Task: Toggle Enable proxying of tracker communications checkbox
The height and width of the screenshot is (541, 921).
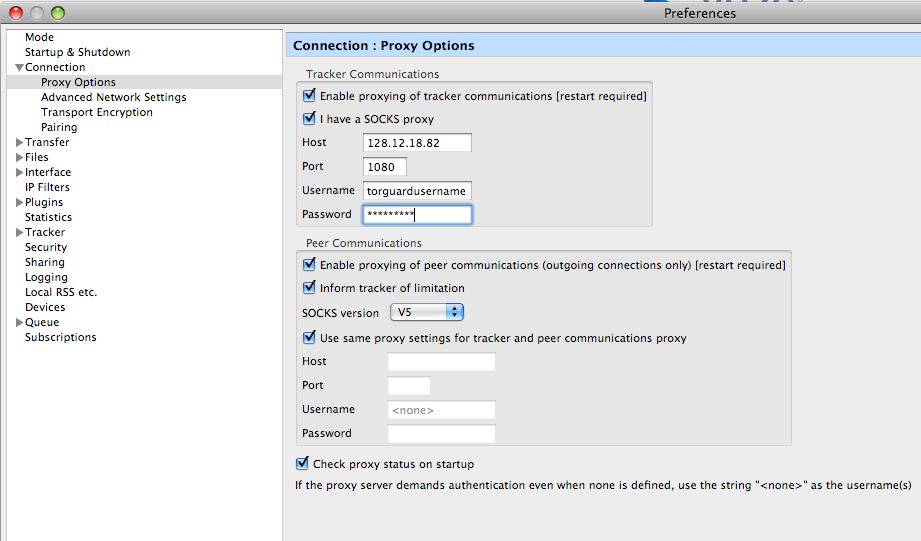Action: 309,95
